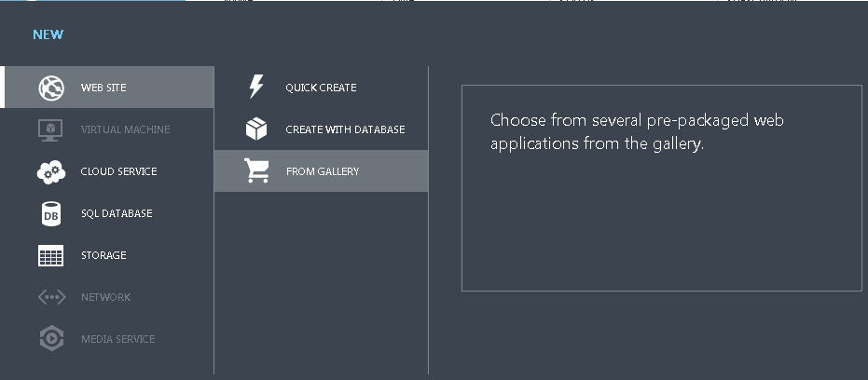Viewport: 868px width, 380px height.
Task: Pick the QUICK CREATE text option
Action: (321, 88)
